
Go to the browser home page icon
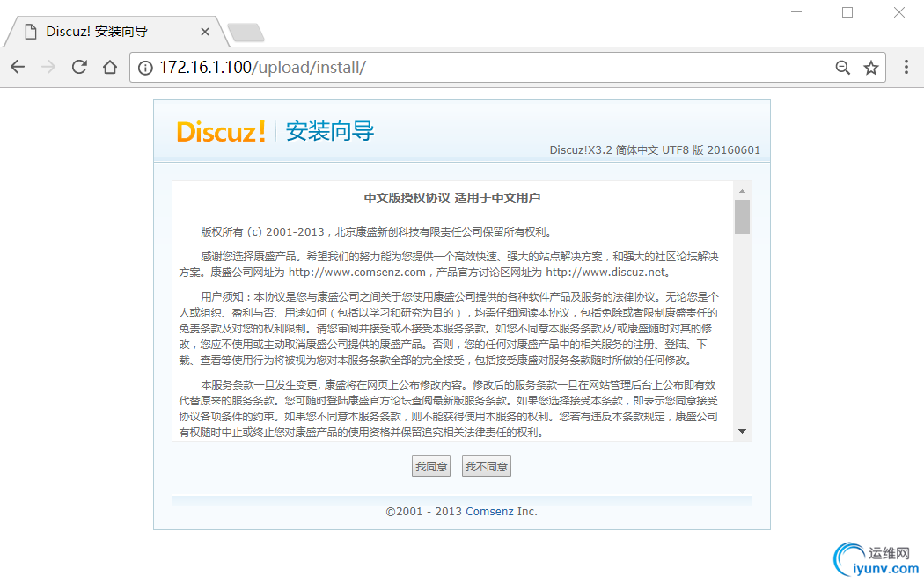click(x=110, y=67)
